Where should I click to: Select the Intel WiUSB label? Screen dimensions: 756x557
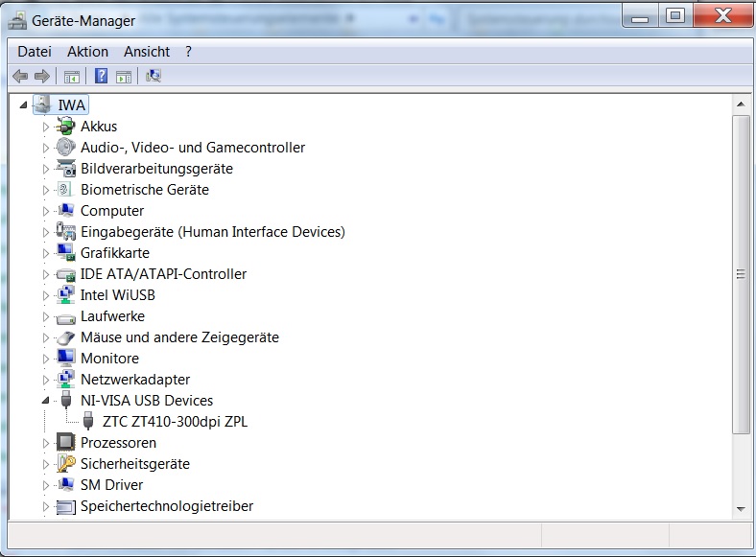118,295
